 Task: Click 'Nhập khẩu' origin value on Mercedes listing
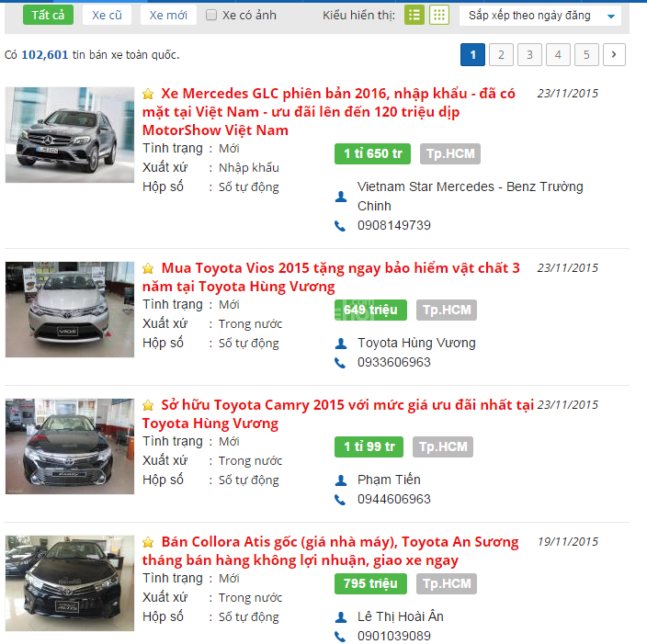(249, 168)
